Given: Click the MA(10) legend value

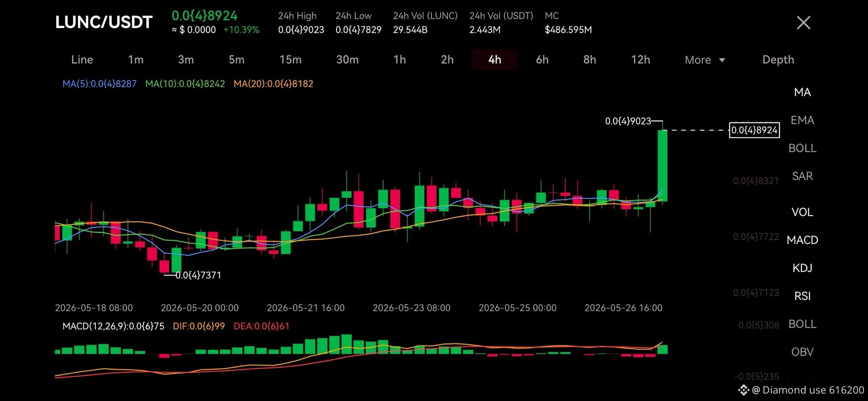Looking at the screenshot, I should pos(185,84).
